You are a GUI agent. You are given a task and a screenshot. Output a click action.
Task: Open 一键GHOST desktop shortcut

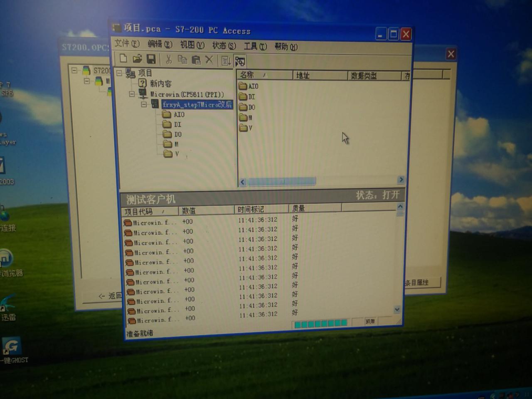(x=12, y=350)
